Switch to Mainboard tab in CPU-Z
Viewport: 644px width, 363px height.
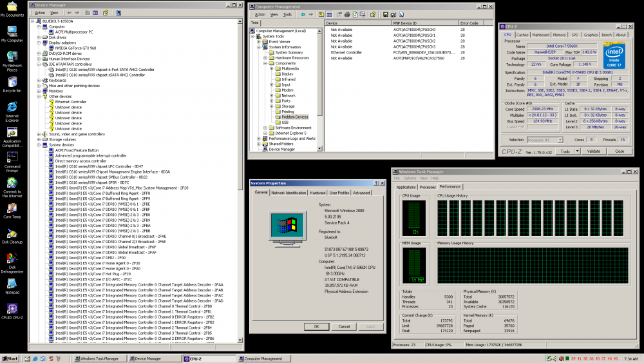point(540,35)
